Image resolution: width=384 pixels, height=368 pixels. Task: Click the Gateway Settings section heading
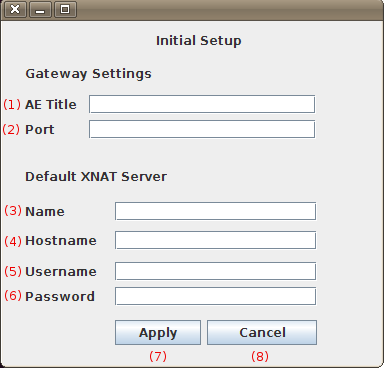pyautogui.click(x=88, y=74)
